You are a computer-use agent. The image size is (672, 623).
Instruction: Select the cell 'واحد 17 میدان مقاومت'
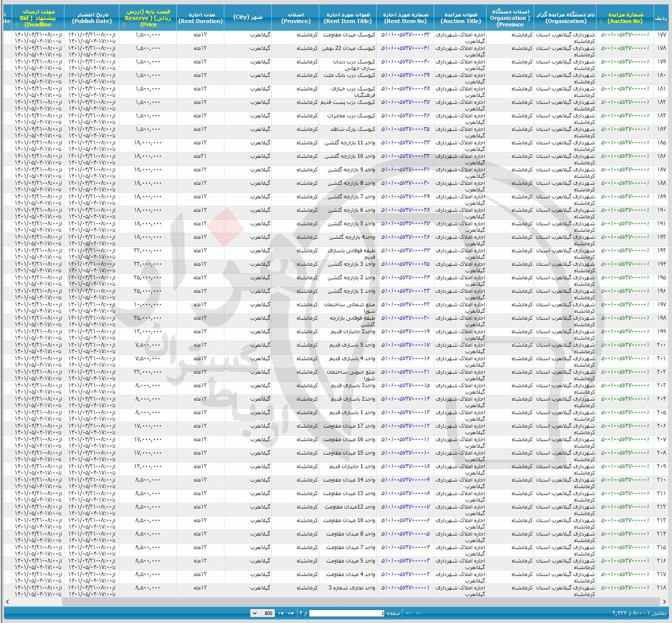(348, 429)
